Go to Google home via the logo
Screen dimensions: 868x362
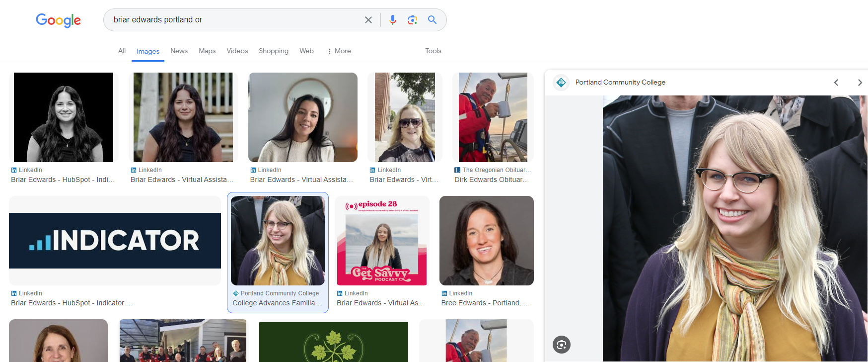point(58,20)
